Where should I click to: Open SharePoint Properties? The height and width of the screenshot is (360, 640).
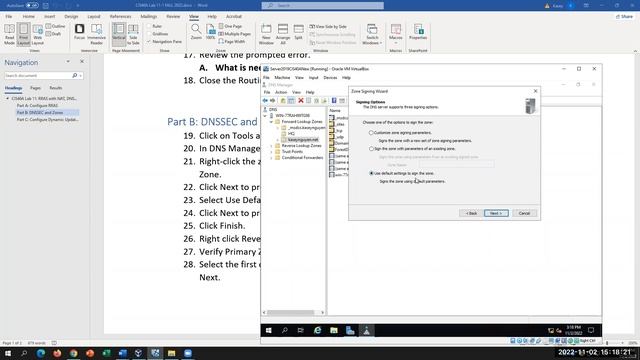point(418,32)
